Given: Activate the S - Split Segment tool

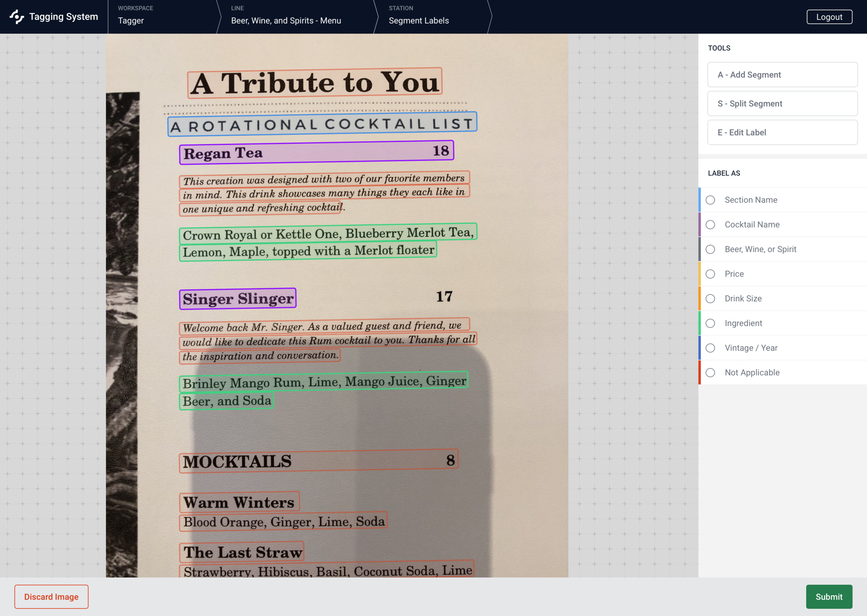Looking at the screenshot, I should pos(782,104).
